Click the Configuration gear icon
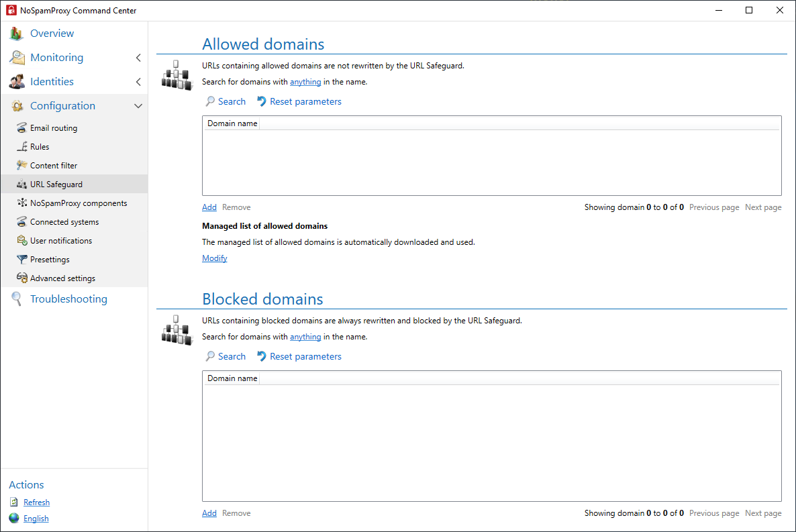Viewport: 796px width, 532px height. [x=17, y=105]
